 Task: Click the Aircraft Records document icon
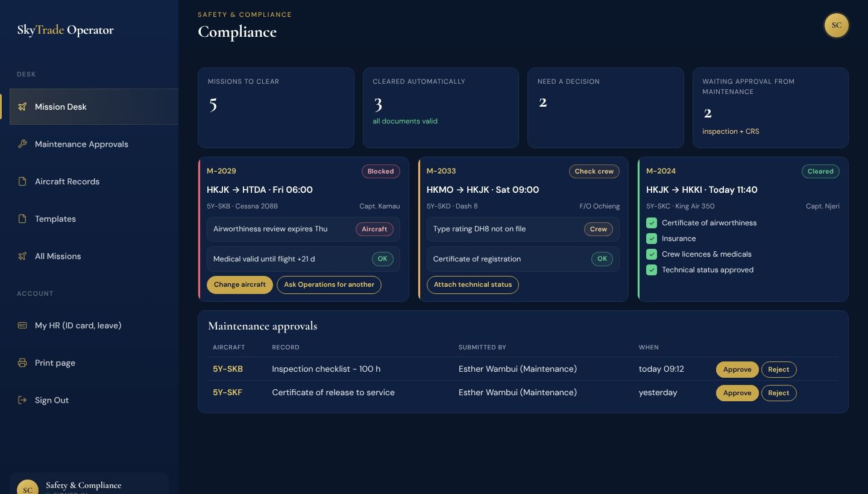click(x=22, y=181)
